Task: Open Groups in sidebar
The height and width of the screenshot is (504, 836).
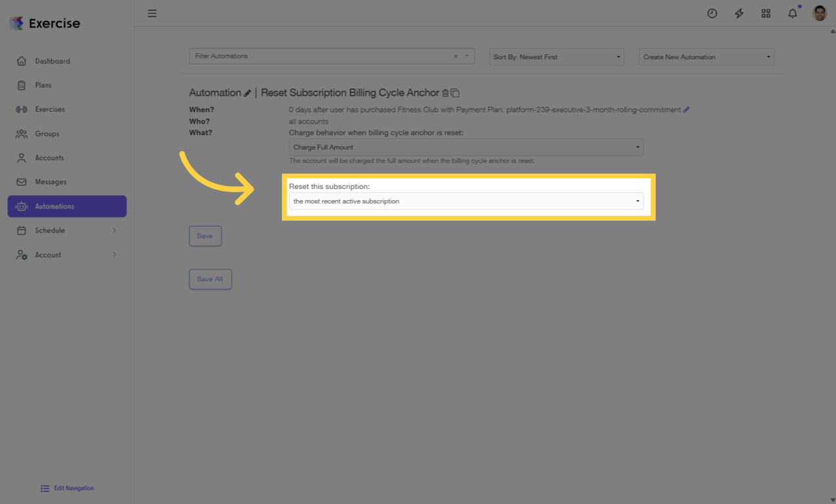Action: pos(67,134)
